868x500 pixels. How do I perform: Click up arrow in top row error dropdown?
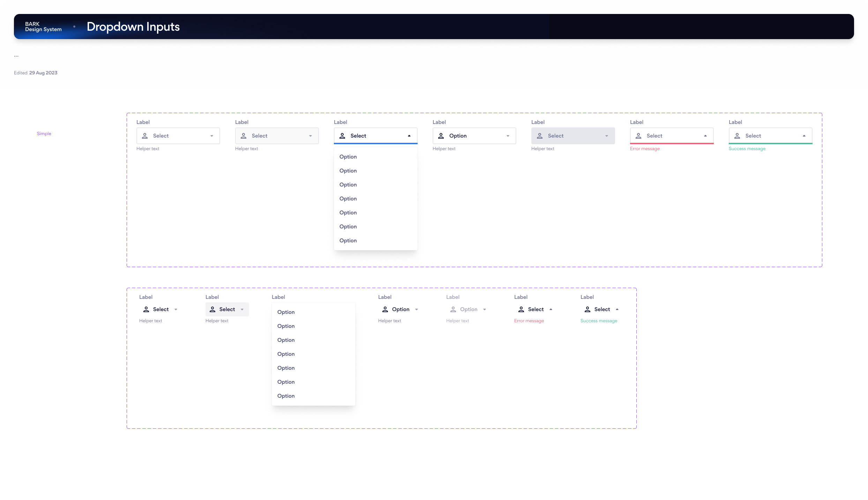(705, 136)
